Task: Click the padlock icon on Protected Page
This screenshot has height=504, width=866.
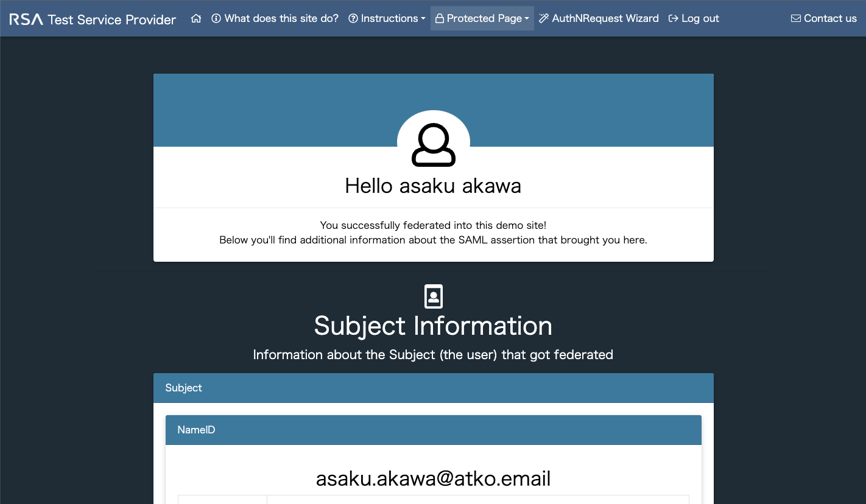Action: click(440, 18)
